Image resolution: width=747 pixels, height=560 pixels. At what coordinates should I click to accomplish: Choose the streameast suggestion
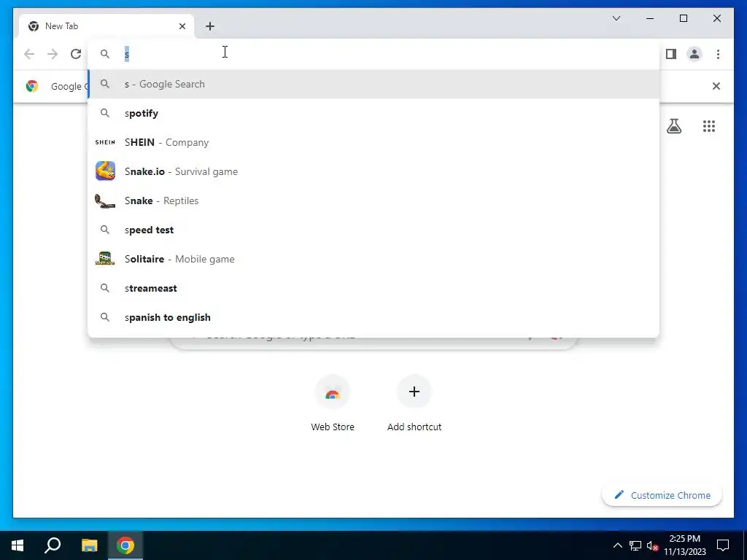click(374, 288)
